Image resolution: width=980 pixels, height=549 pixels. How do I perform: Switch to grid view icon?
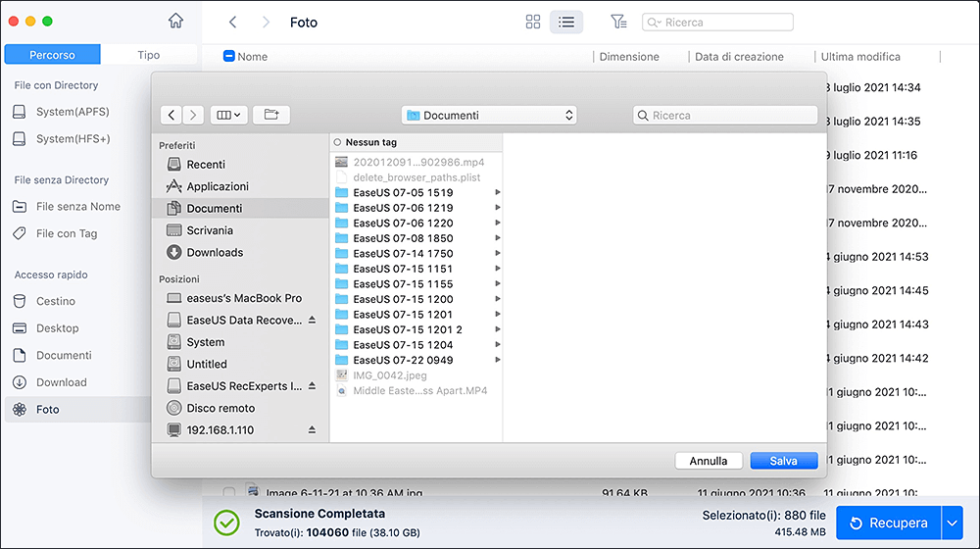coord(533,22)
